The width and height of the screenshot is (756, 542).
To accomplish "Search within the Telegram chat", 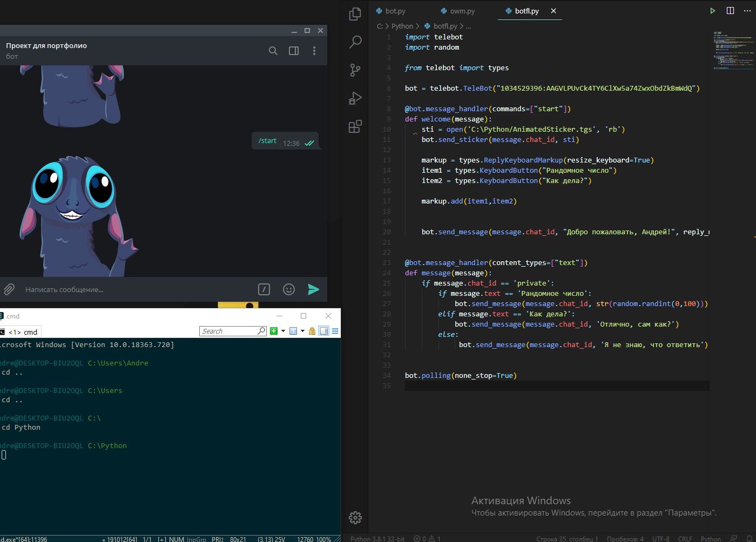I will 273,51.
